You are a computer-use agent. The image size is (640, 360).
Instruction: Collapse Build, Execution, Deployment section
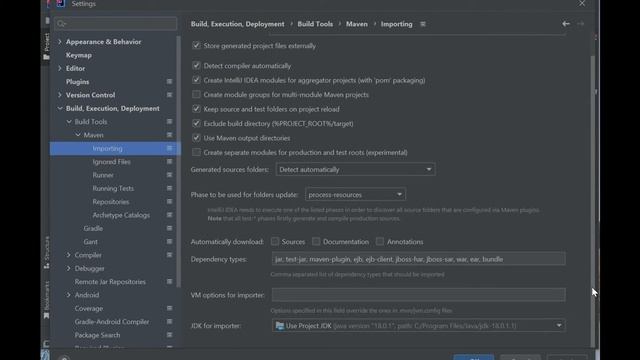point(60,108)
